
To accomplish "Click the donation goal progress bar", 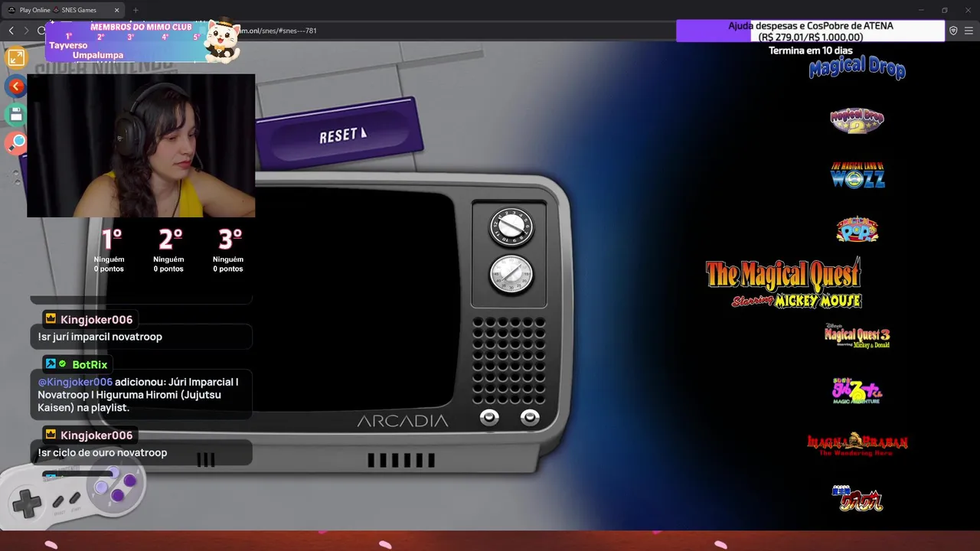I will [x=810, y=31].
